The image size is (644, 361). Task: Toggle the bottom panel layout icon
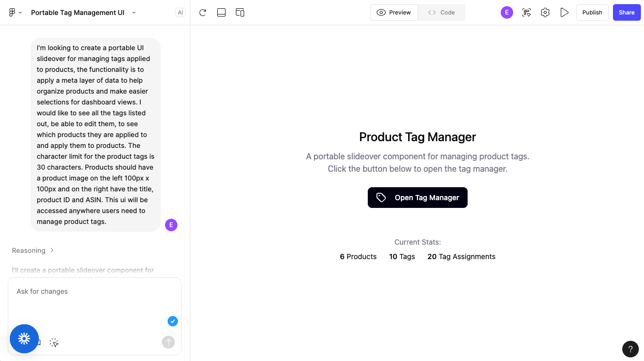(x=221, y=12)
